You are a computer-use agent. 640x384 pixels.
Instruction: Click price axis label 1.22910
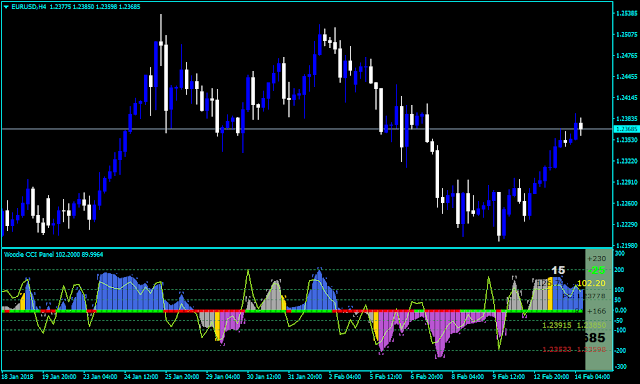click(x=627, y=182)
